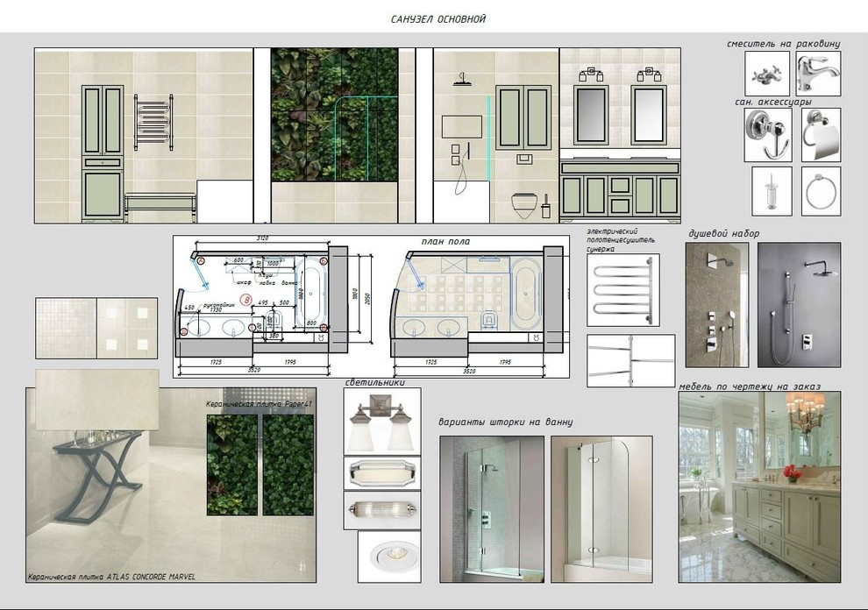
Task: Click the 'варианты шторки на ванну' label
Action: coord(506,422)
